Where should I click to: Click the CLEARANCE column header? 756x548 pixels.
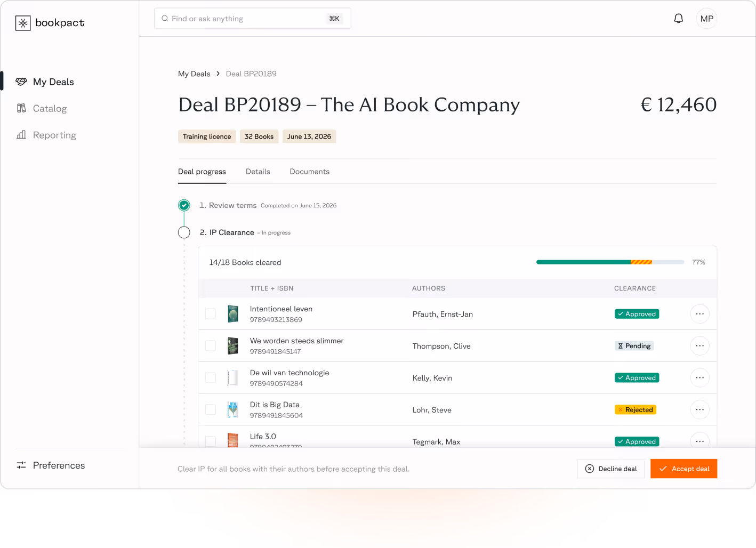click(635, 288)
